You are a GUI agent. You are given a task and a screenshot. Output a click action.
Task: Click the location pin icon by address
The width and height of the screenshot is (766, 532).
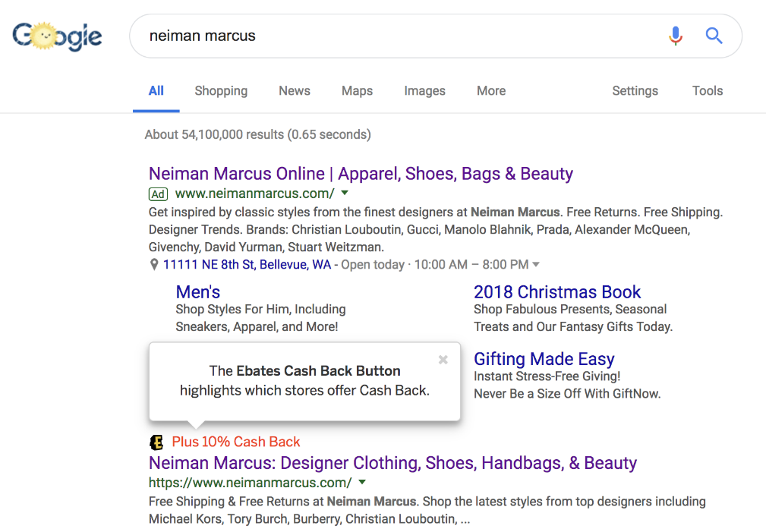click(154, 265)
